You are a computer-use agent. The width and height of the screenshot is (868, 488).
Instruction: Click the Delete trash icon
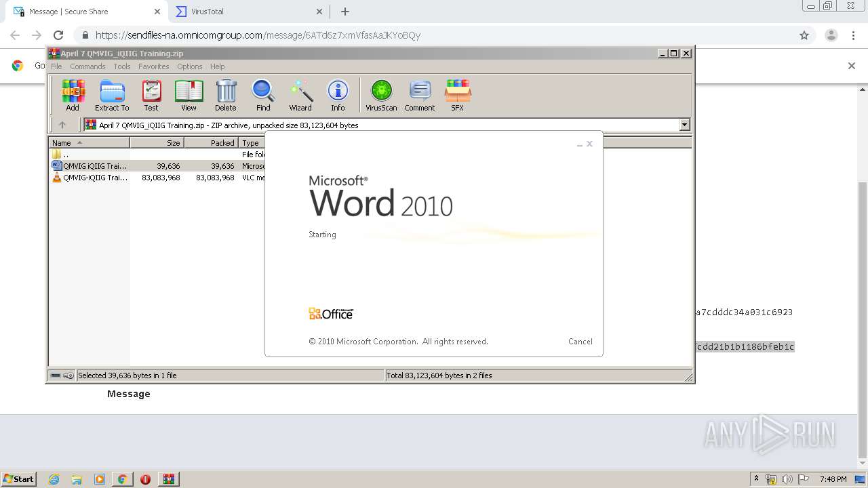point(226,95)
